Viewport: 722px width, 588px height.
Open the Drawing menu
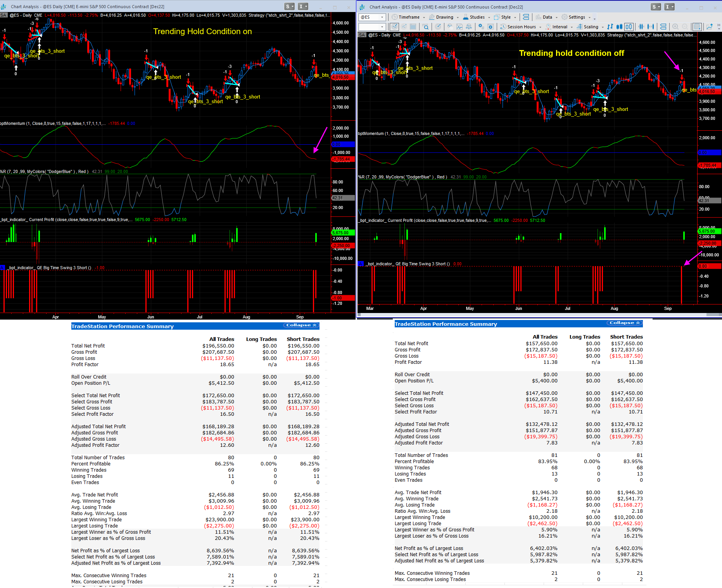click(444, 17)
